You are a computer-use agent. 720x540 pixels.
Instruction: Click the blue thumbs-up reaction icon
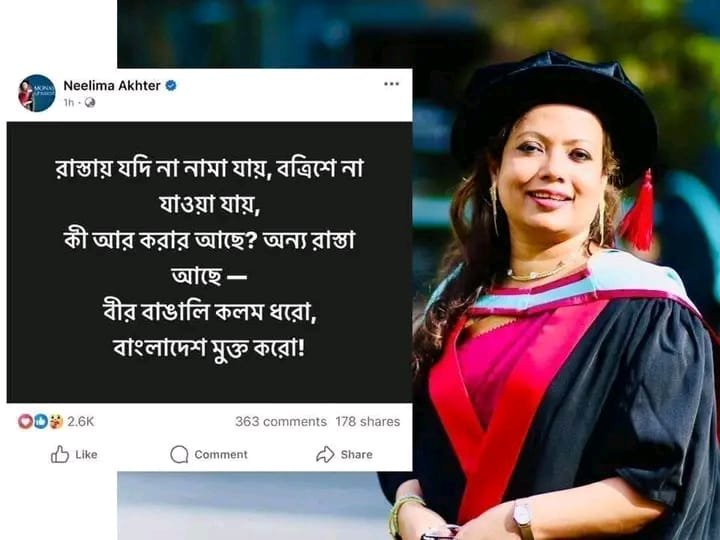pos(40,421)
